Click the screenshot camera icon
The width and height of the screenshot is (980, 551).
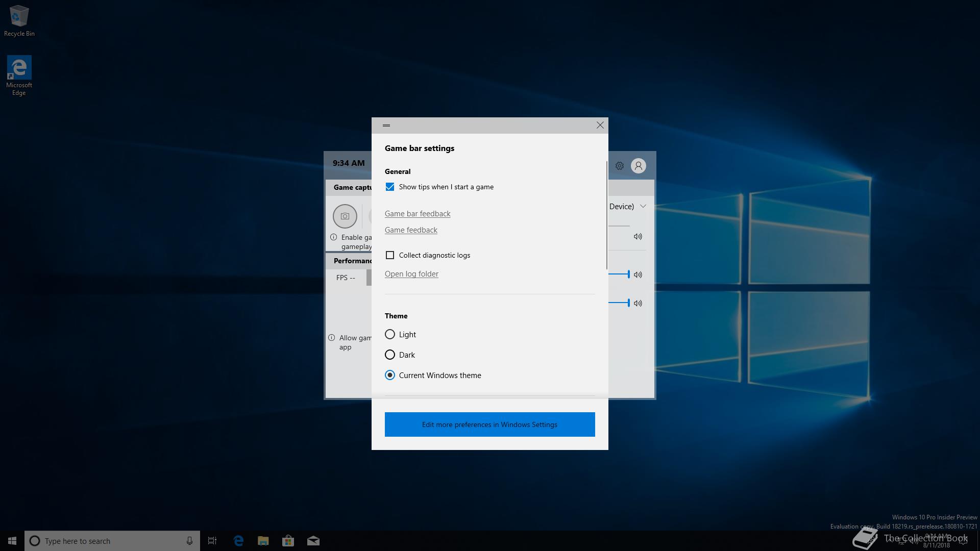345,216
